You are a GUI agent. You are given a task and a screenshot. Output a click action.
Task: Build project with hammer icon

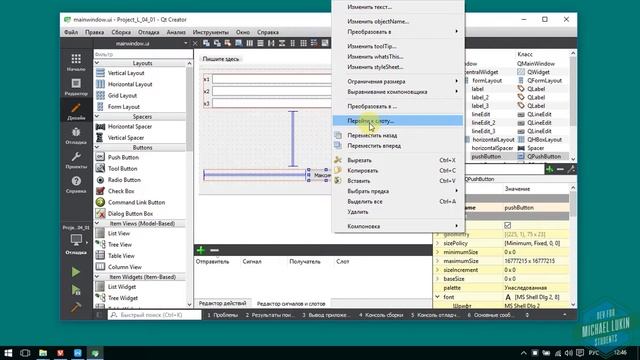76,306
